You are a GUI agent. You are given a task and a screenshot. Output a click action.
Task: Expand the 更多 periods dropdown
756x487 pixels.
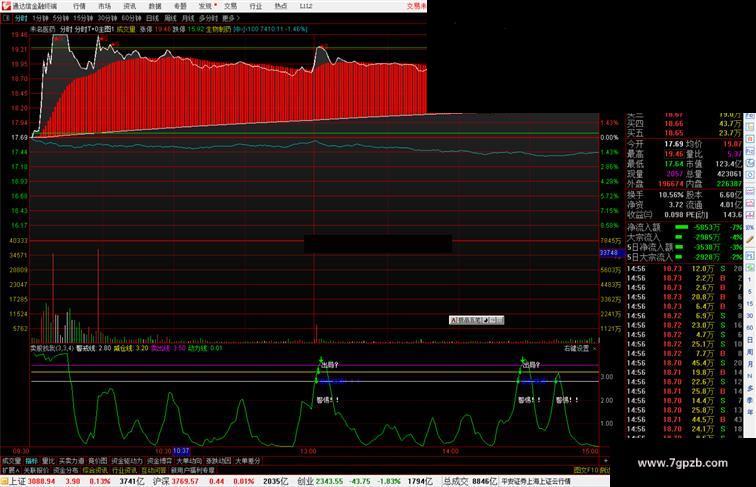[230, 18]
